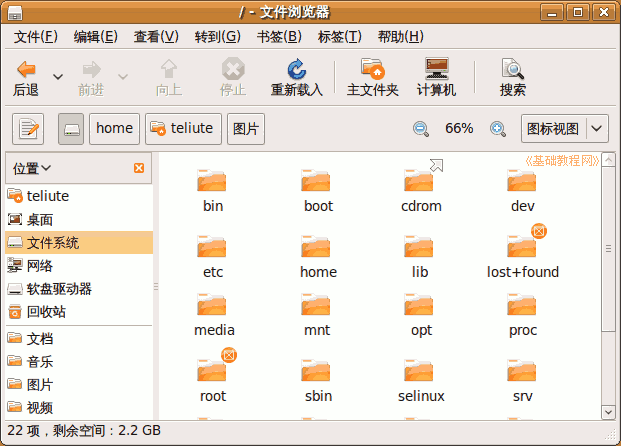Click the teliute path bar button

pos(182,129)
